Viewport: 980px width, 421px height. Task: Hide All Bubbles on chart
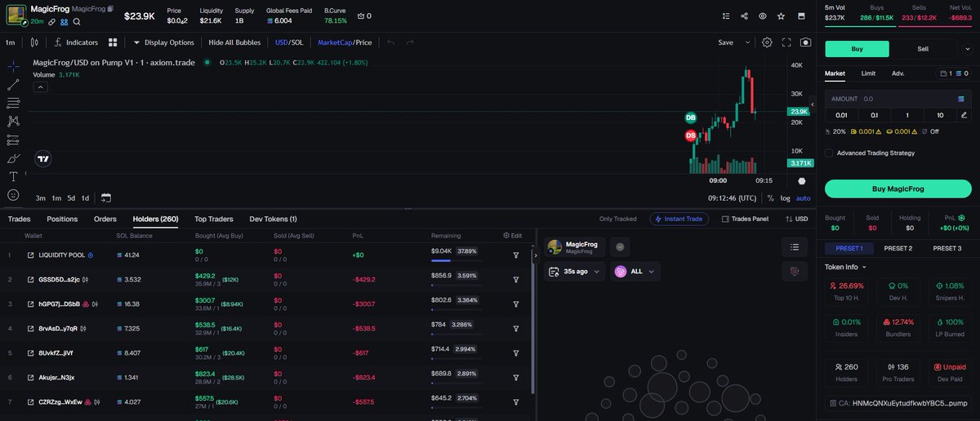(x=235, y=42)
